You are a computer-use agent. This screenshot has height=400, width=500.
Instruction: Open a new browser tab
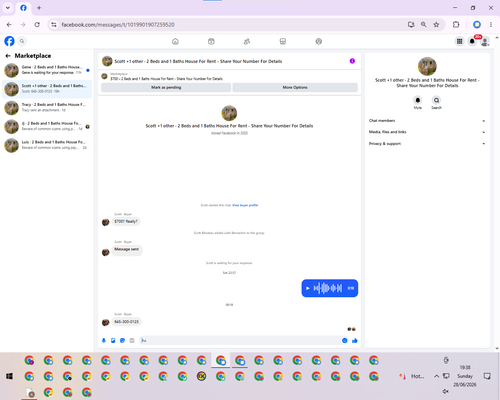coord(39,8)
